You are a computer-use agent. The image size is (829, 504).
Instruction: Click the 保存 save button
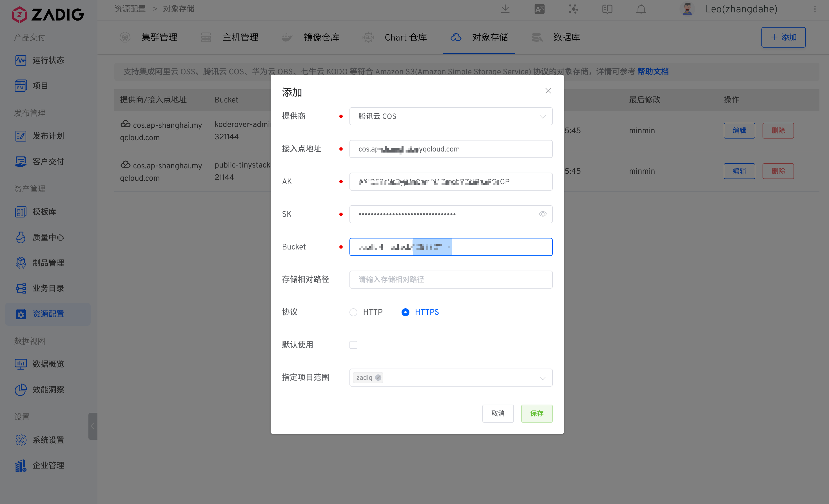pos(537,414)
